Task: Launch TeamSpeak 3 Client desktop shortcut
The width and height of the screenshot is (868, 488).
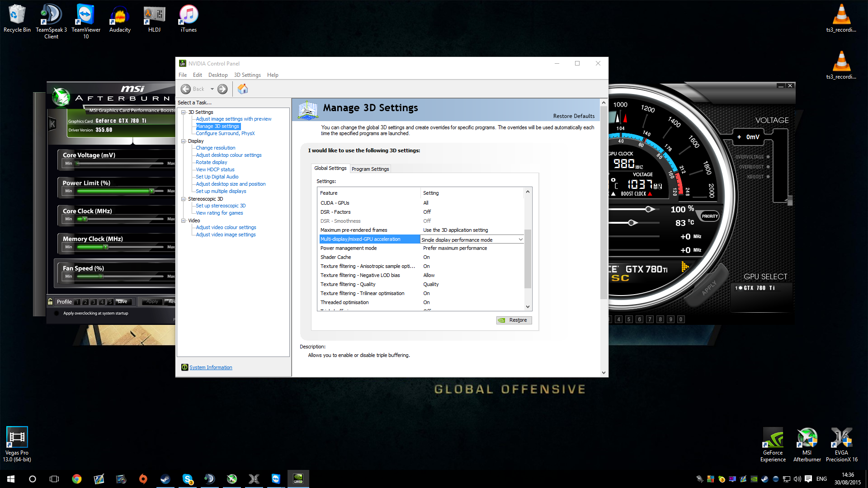Action: click(x=51, y=22)
